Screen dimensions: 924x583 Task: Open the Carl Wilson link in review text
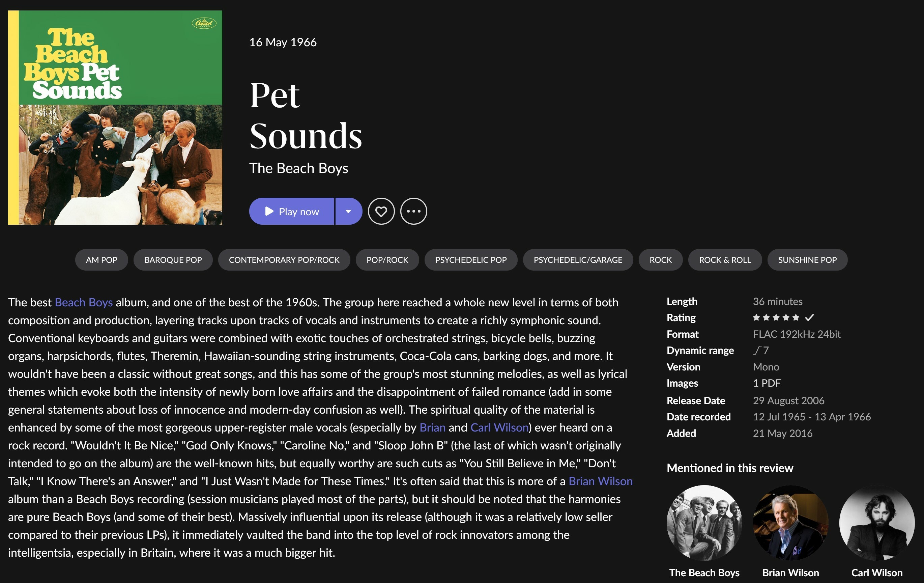pyautogui.click(x=500, y=427)
